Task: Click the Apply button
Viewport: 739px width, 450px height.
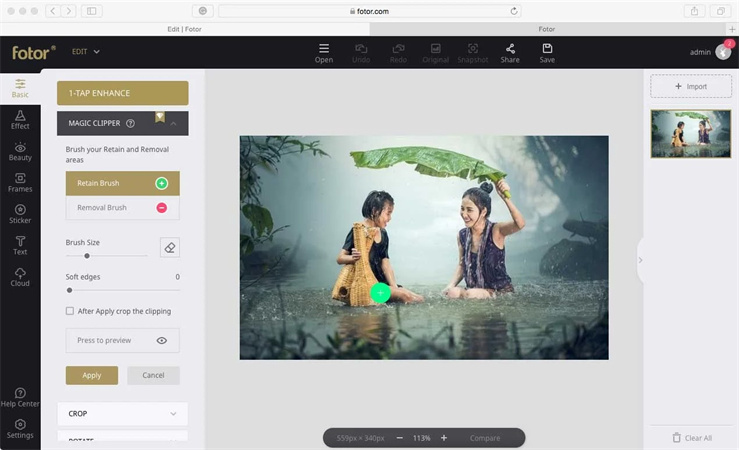Action: pos(92,375)
